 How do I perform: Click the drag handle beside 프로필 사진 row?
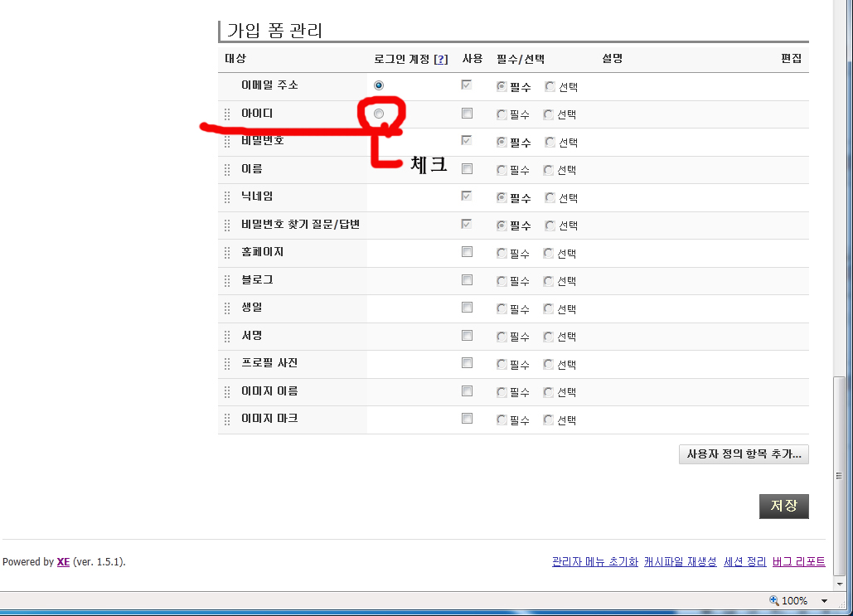pyautogui.click(x=227, y=364)
